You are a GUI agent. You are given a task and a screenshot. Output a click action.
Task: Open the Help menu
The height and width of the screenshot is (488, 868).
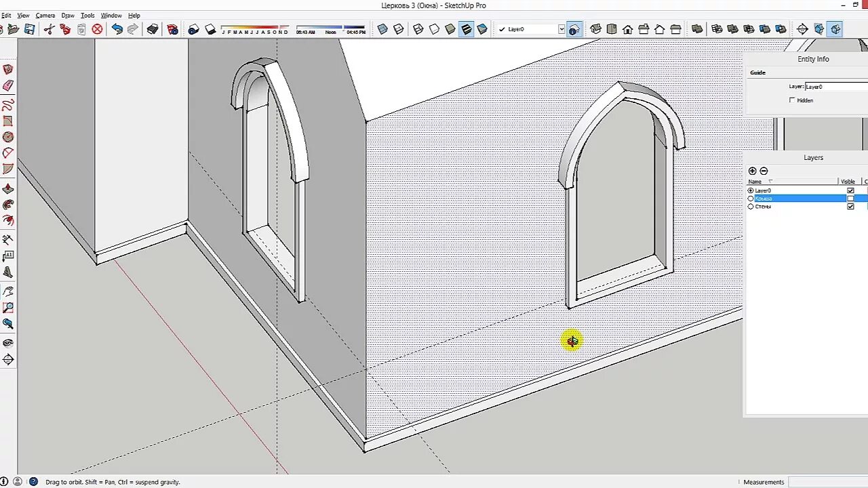pos(134,15)
